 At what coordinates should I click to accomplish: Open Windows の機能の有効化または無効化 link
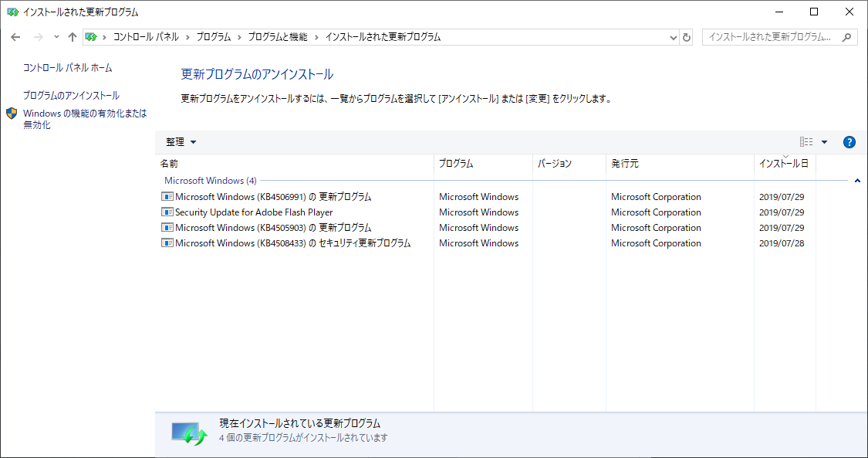click(x=85, y=119)
